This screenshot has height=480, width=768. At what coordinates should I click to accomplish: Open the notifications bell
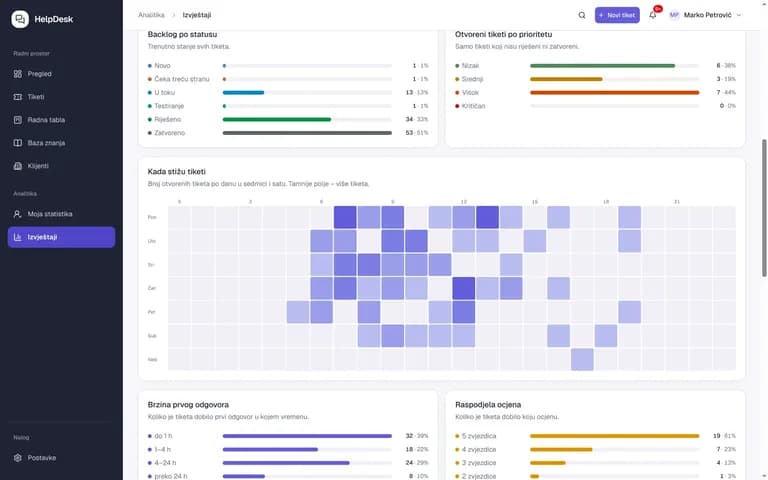[653, 15]
